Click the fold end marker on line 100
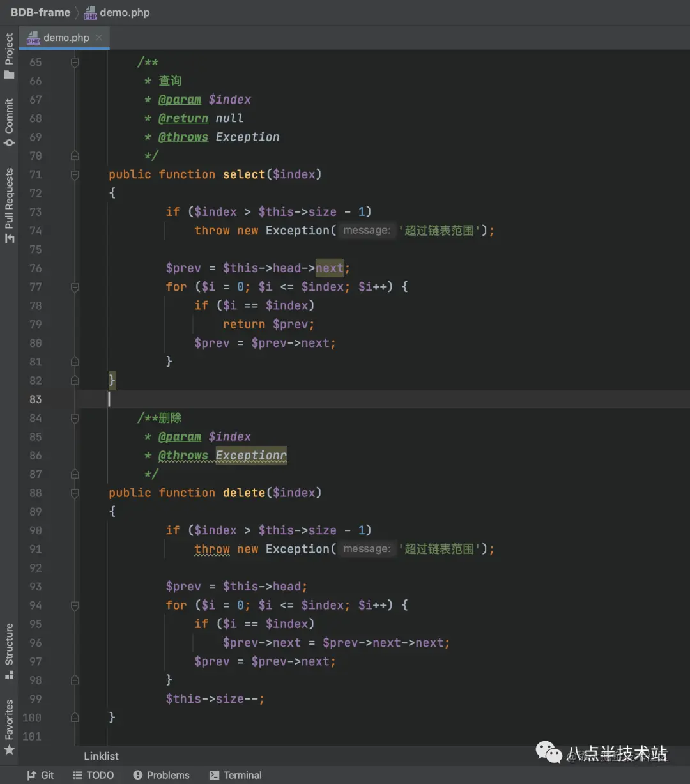This screenshot has height=784, width=690. tap(75, 718)
